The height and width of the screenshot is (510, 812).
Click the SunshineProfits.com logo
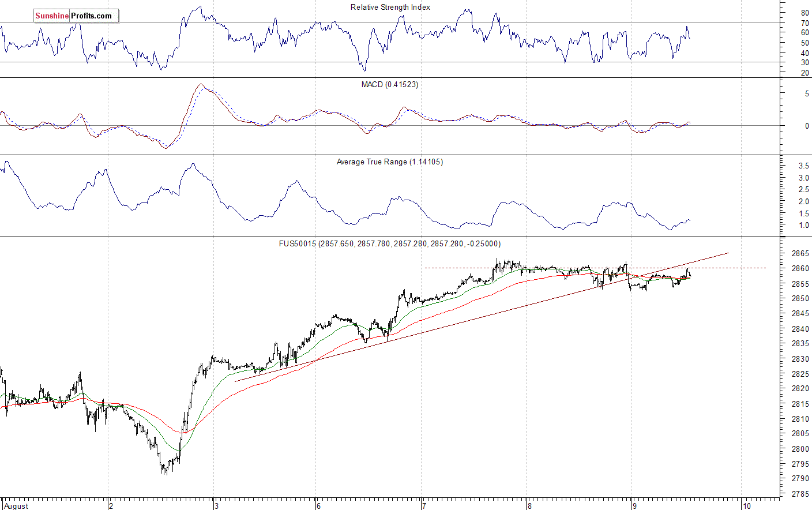click(x=76, y=16)
